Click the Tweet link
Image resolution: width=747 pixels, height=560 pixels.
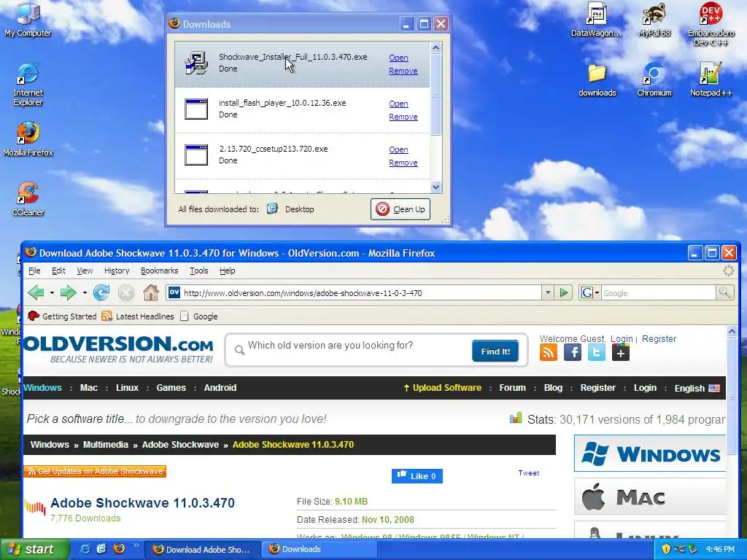coord(528,472)
